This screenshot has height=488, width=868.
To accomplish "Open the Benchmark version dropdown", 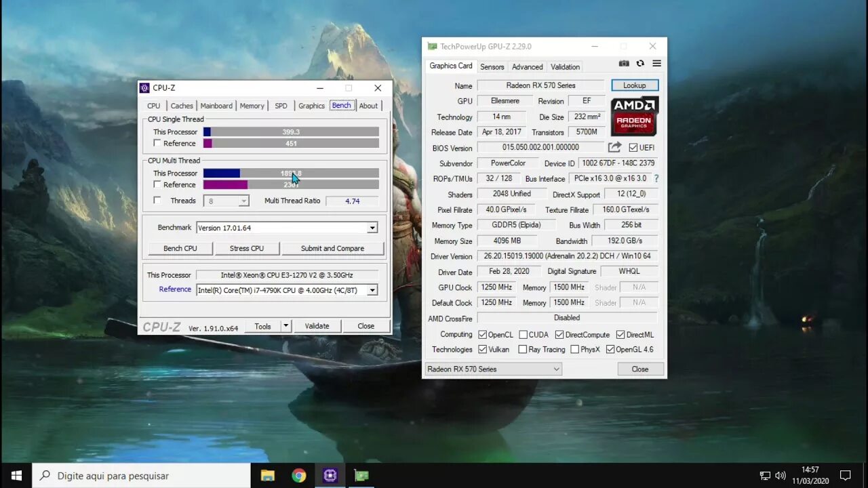I will click(x=372, y=228).
